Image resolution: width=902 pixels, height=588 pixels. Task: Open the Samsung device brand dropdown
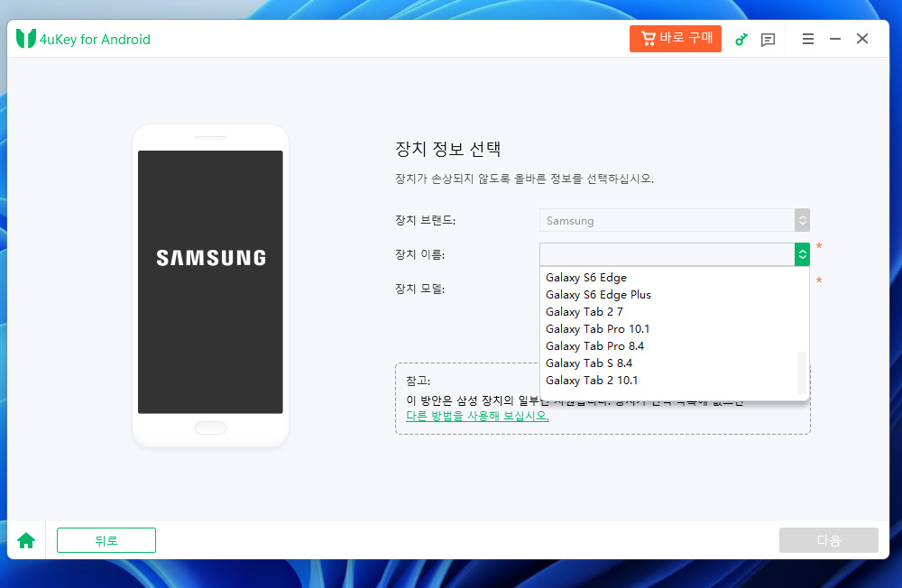(x=674, y=220)
